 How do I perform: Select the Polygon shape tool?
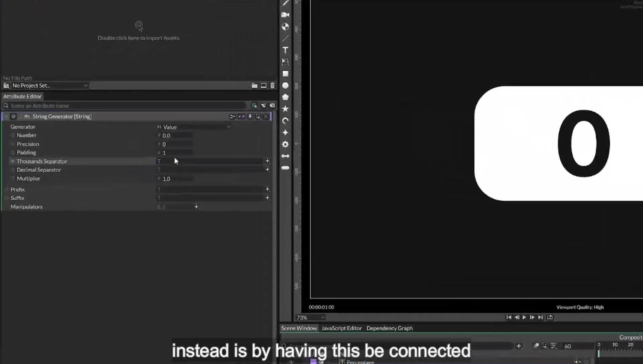click(285, 97)
